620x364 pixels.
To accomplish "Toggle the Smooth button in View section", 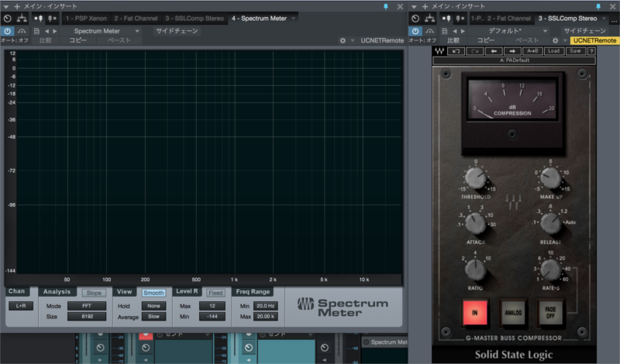I will pos(153,293).
